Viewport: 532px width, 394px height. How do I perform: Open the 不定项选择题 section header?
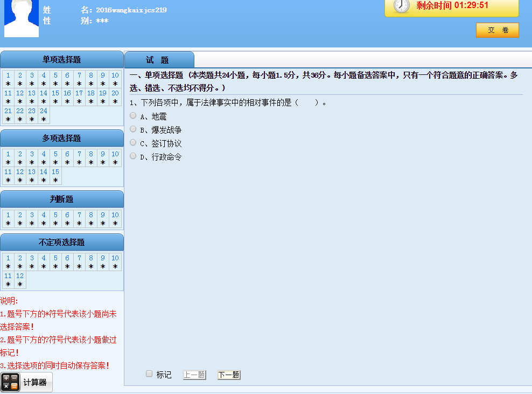[62, 243]
